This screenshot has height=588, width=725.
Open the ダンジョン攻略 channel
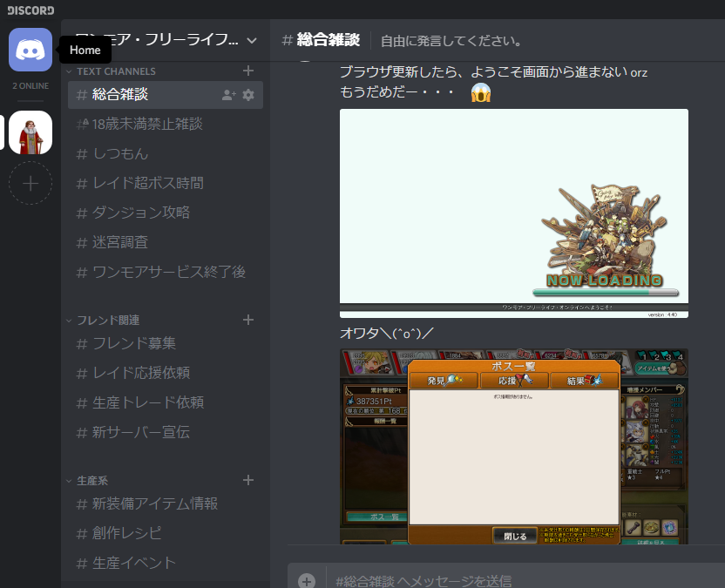[x=166, y=213]
